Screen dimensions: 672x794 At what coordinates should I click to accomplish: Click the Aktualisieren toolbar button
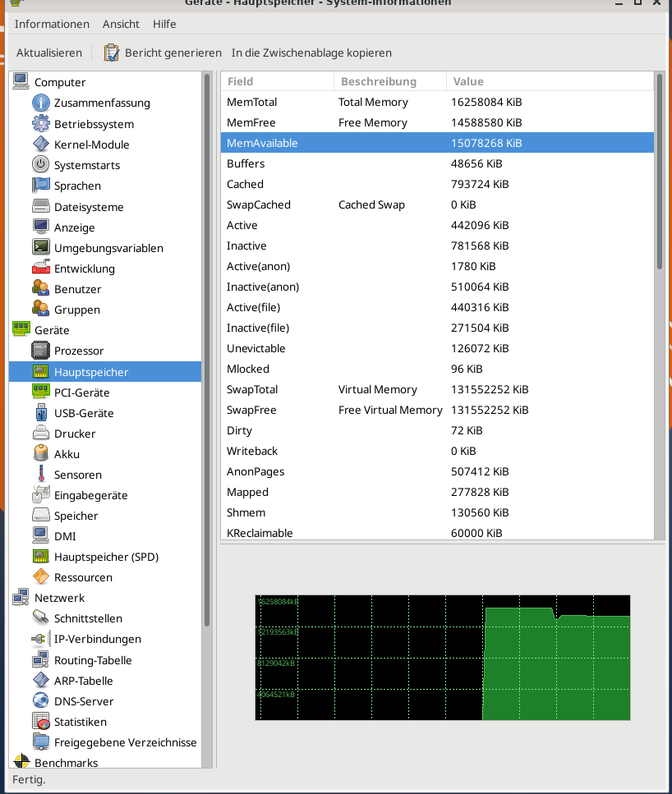pos(49,53)
